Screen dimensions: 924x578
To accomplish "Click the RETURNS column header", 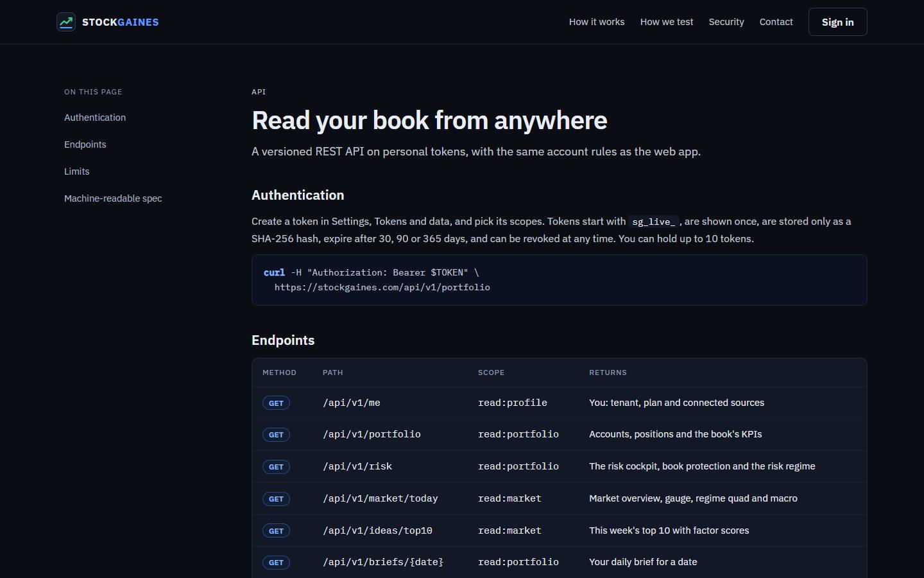I will click(x=608, y=372).
